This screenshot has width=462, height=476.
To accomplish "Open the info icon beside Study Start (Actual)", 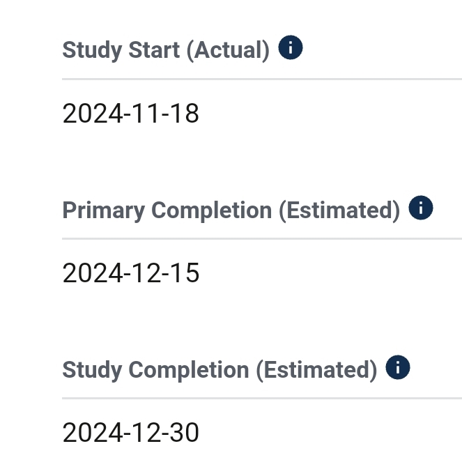I will [x=290, y=47].
